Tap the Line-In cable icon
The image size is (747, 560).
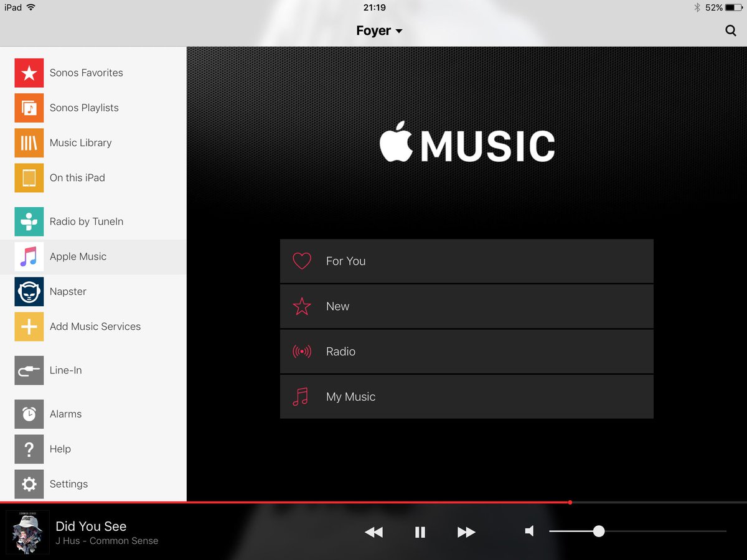29,370
